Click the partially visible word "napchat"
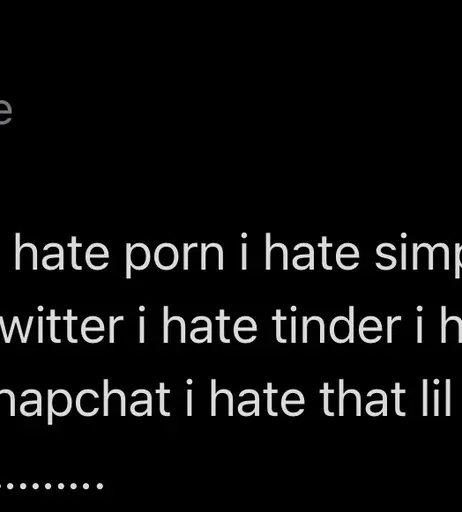This screenshot has width=462, height=512. point(85,398)
